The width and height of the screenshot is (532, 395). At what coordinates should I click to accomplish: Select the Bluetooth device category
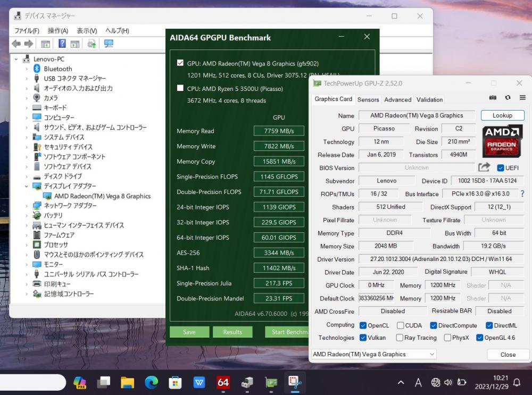57,69
